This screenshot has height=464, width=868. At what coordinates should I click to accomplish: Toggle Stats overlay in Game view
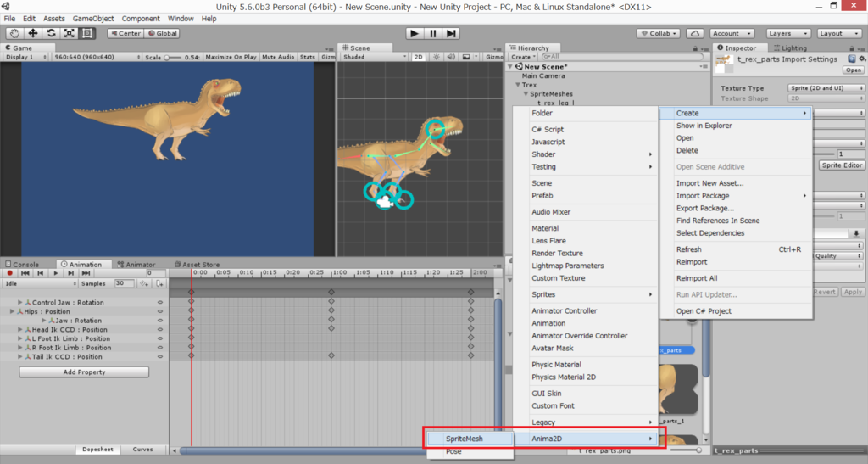click(x=307, y=57)
